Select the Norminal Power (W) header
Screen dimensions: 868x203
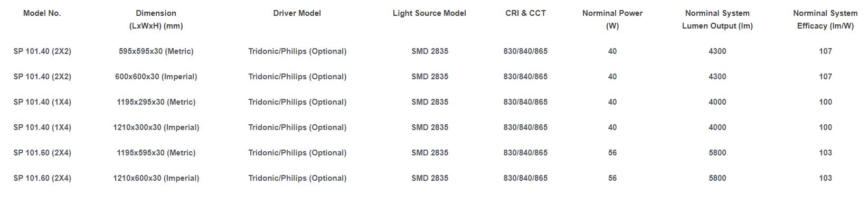click(612, 20)
